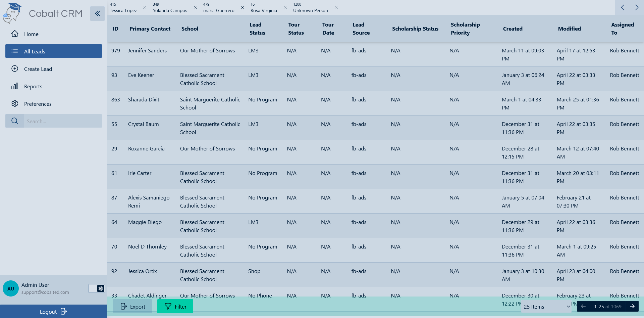Close the Jessica Lopez tab
This screenshot has width=644, height=318.
[145, 7]
